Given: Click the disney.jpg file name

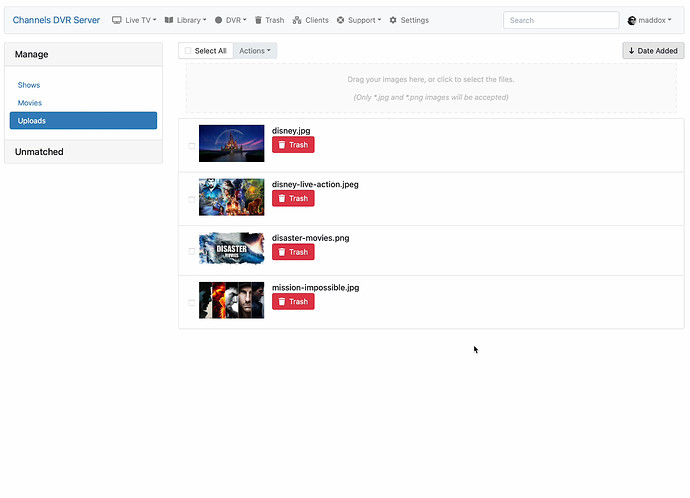Looking at the screenshot, I should click(291, 131).
